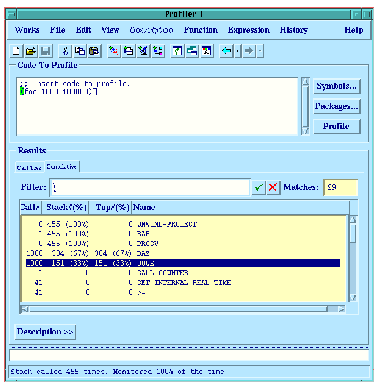Click the New document toolbar icon

[x=16, y=51]
